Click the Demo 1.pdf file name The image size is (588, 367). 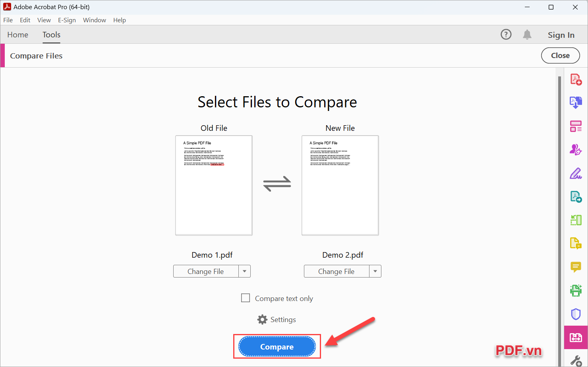point(212,255)
